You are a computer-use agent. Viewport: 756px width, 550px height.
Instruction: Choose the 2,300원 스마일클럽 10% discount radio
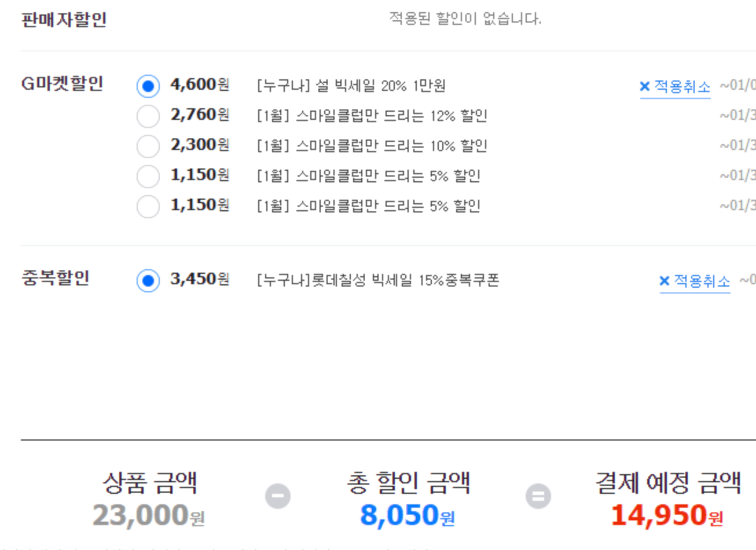coord(148,146)
